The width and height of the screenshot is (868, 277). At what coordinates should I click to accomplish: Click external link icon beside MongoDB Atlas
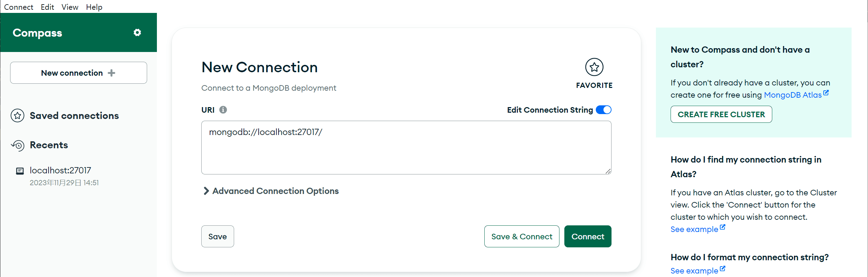tap(826, 93)
